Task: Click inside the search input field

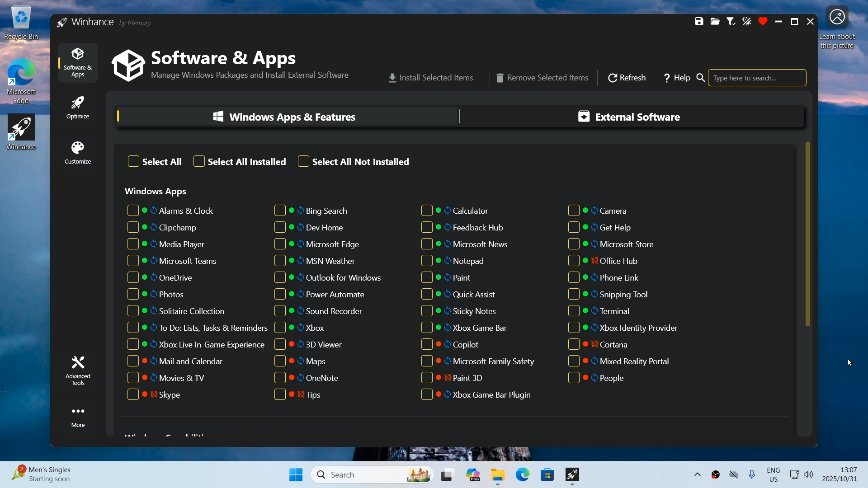Action: tap(756, 78)
